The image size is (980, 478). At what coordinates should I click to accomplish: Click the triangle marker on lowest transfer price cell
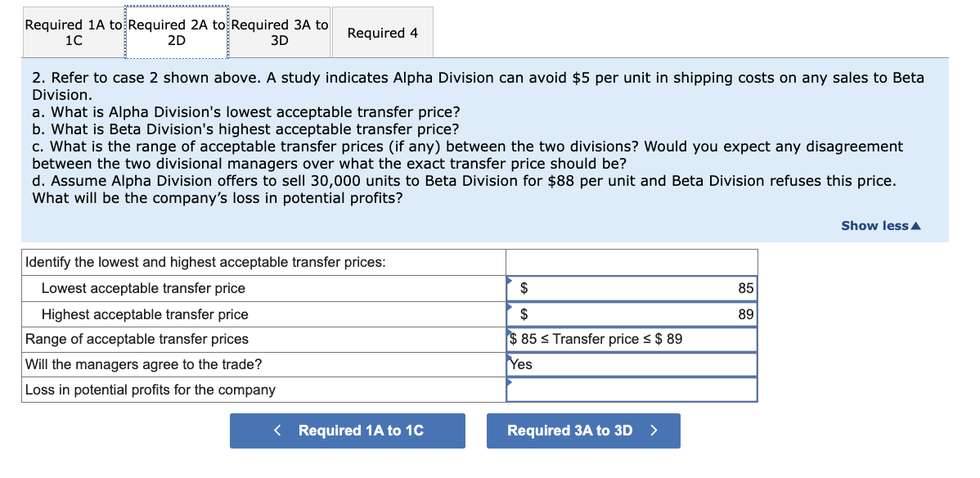tap(509, 282)
